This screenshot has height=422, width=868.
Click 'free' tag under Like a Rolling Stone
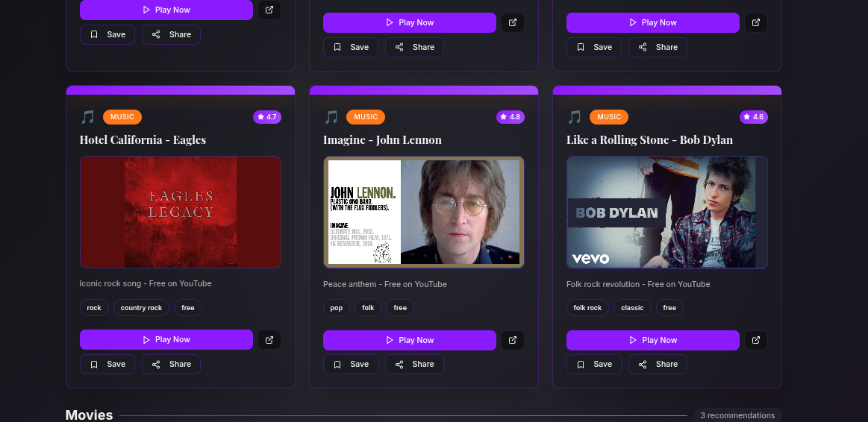669,307
